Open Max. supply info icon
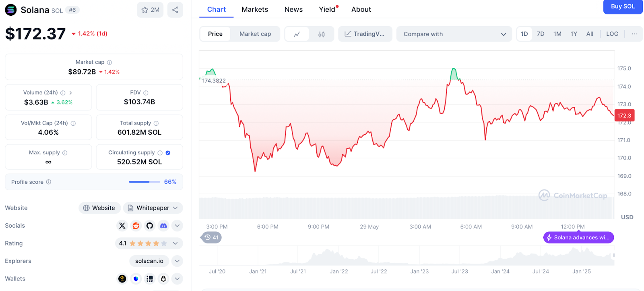Image resolution: width=644 pixels, height=291 pixels. point(65,153)
